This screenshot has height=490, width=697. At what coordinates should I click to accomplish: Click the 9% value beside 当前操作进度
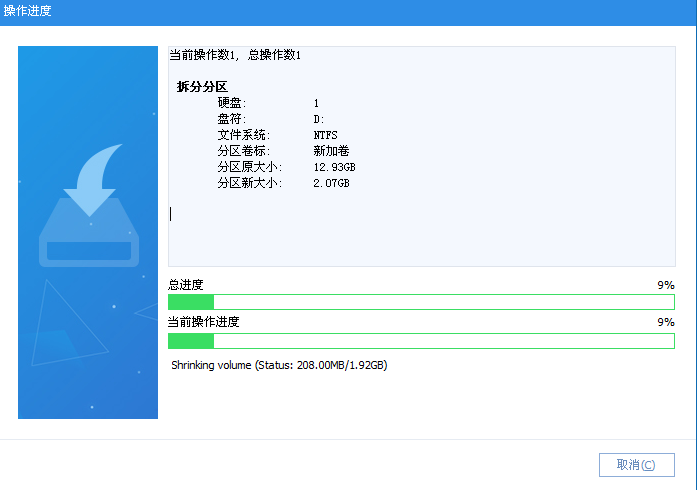coord(666,322)
